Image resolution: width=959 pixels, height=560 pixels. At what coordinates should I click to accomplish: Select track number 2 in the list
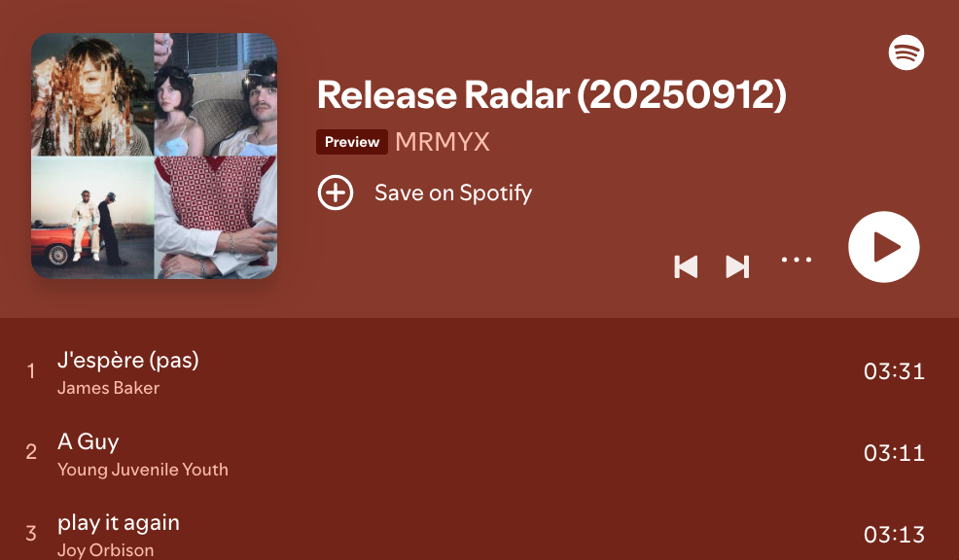(x=30, y=452)
